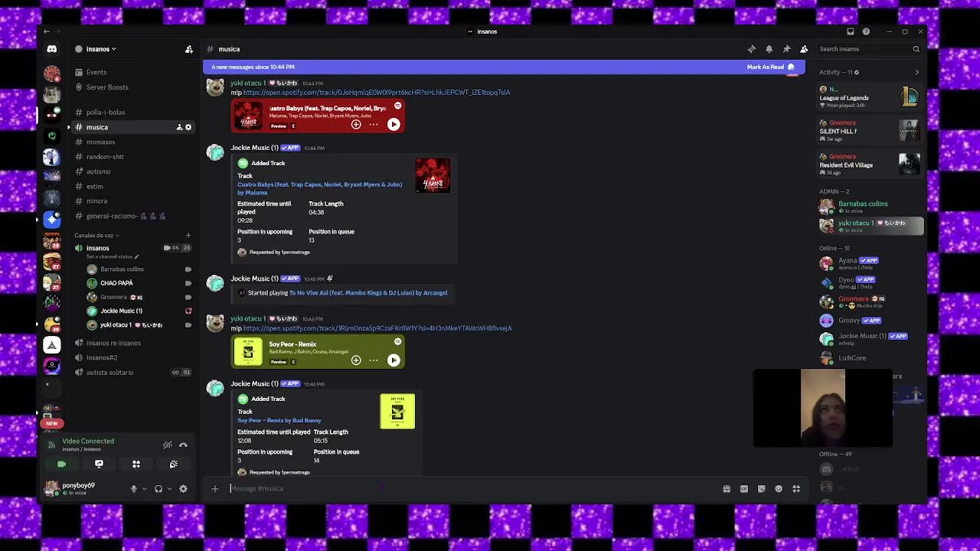Open the help icon in title bar
The width and height of the screenshot is (980, 551).
point(866,31)
